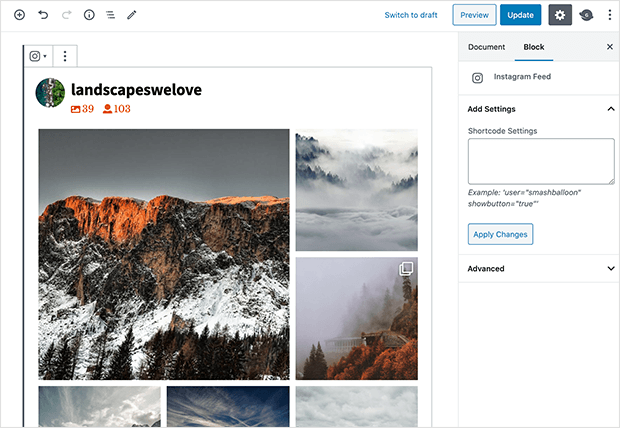
Task: Click the shortcode example helper text
Action: (x=524, y=198)
